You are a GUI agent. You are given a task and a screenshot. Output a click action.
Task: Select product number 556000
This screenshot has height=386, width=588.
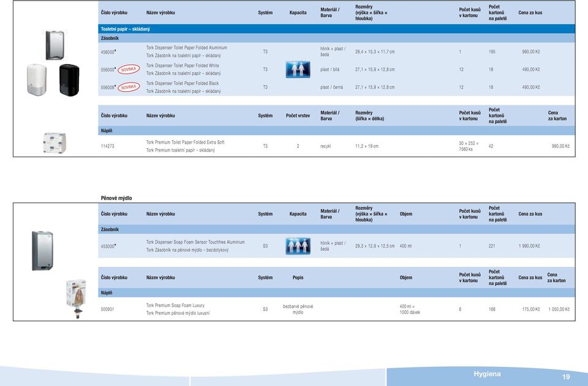[108, 70]
